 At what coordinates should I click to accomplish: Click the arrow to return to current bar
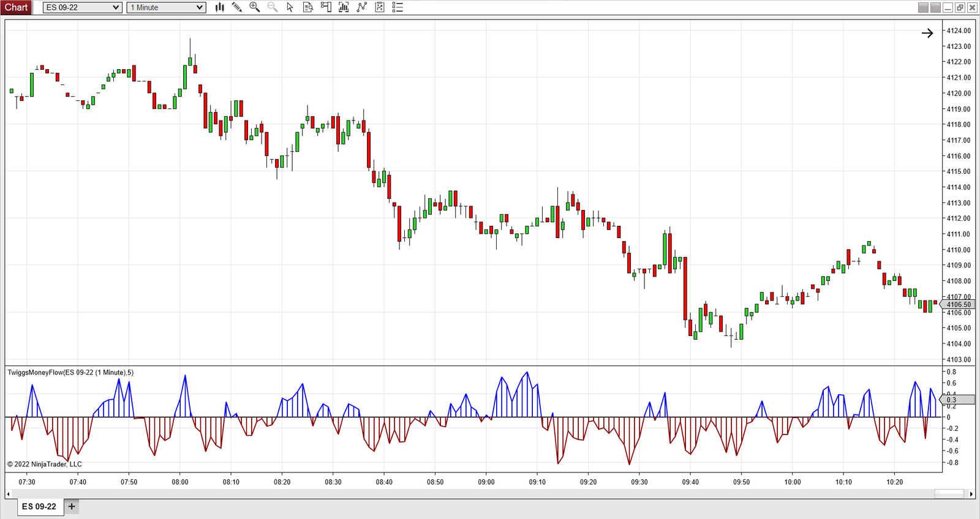pyautogui.click(x=927, y=33)
